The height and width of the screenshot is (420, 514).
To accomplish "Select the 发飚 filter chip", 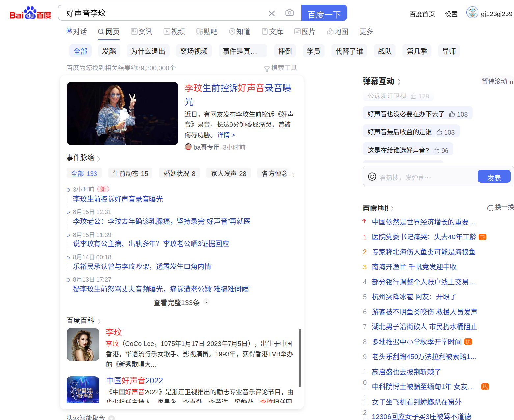I will tap(109, 51).
